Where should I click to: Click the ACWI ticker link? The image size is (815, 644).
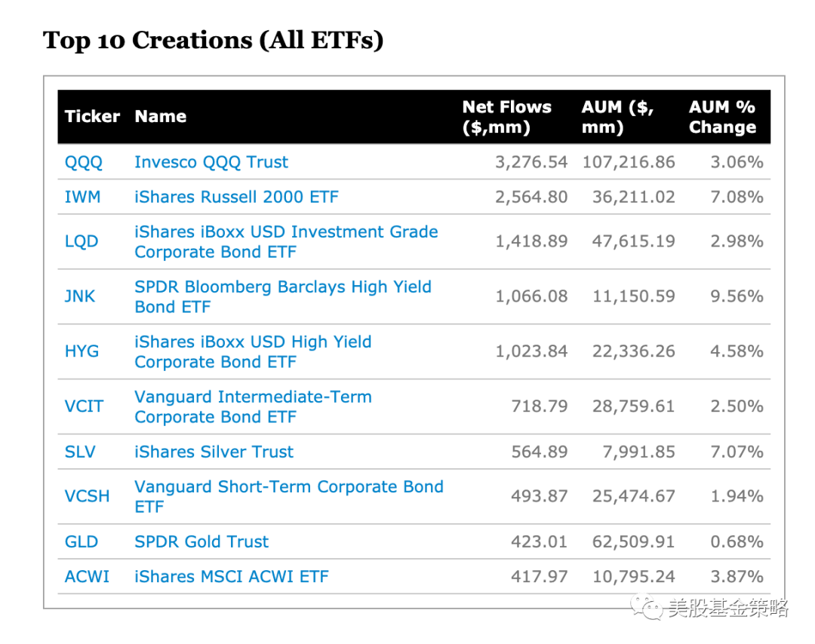[87, 577]
